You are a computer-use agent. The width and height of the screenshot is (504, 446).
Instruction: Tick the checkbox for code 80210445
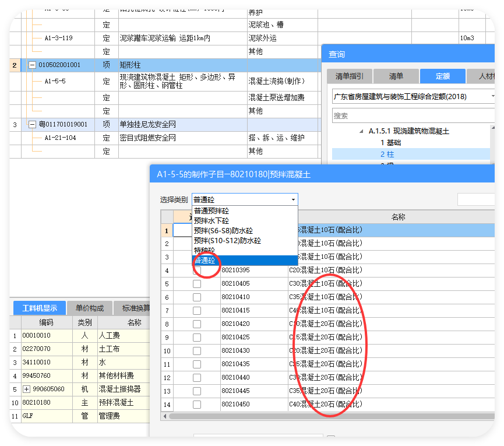[x=197, y=391]
